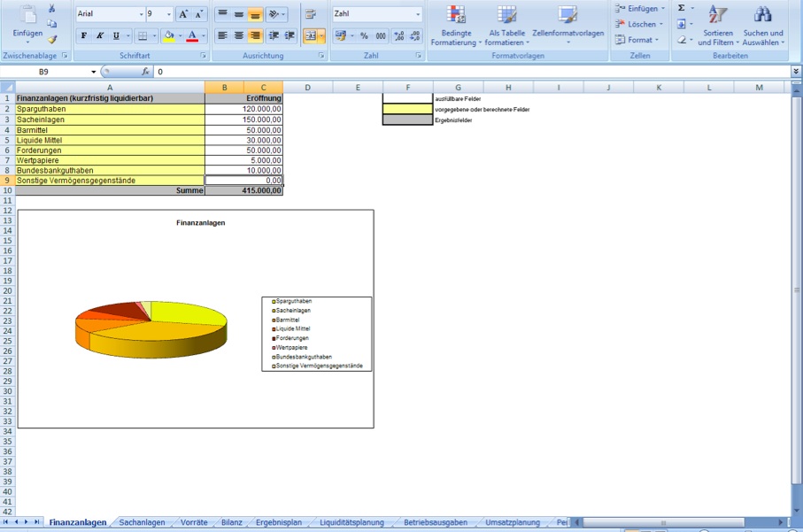Click horizontal scrollbar at bottom

pyautogui.click(x=663, y=522)
